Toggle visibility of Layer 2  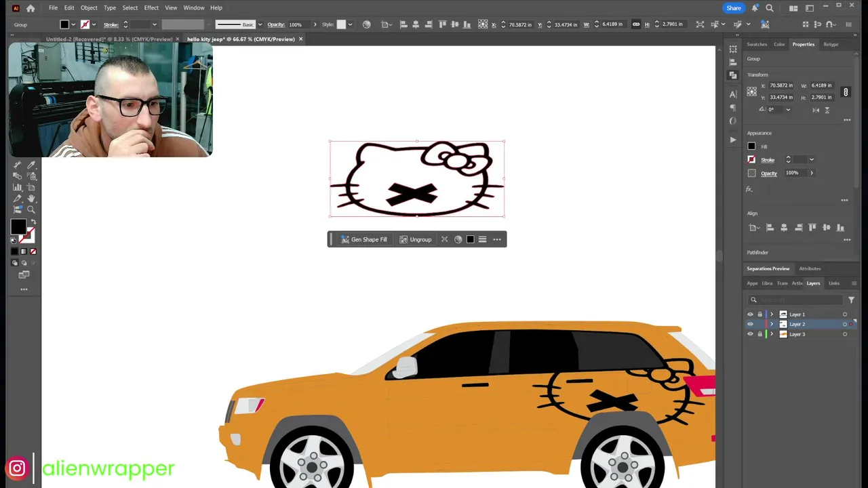tap(750, 324)
